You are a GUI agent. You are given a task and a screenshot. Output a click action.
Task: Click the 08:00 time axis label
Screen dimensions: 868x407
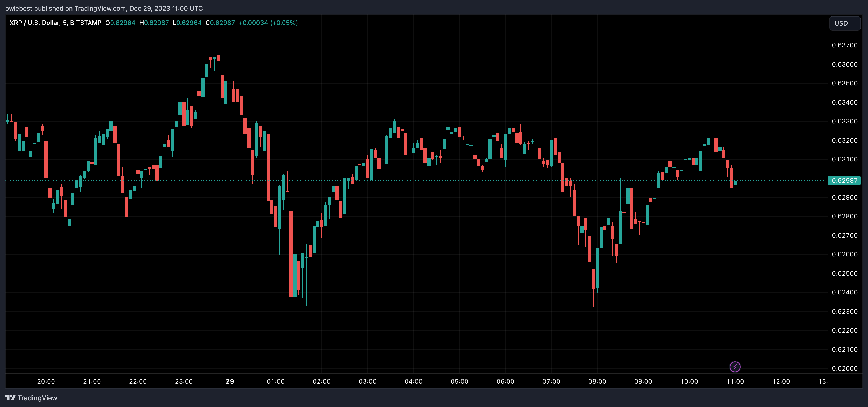click(597, 381)
